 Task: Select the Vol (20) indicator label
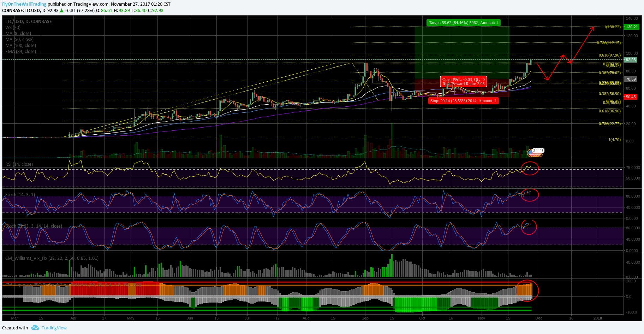13,28
